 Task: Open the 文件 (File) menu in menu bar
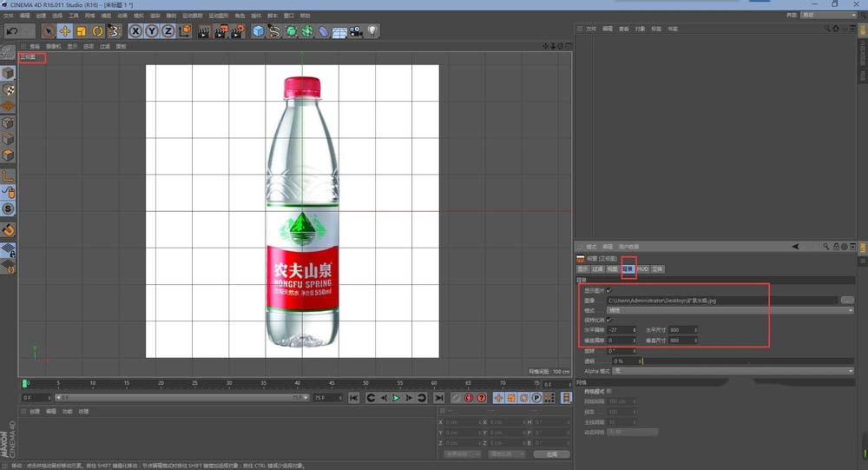(x=9, y=15)
